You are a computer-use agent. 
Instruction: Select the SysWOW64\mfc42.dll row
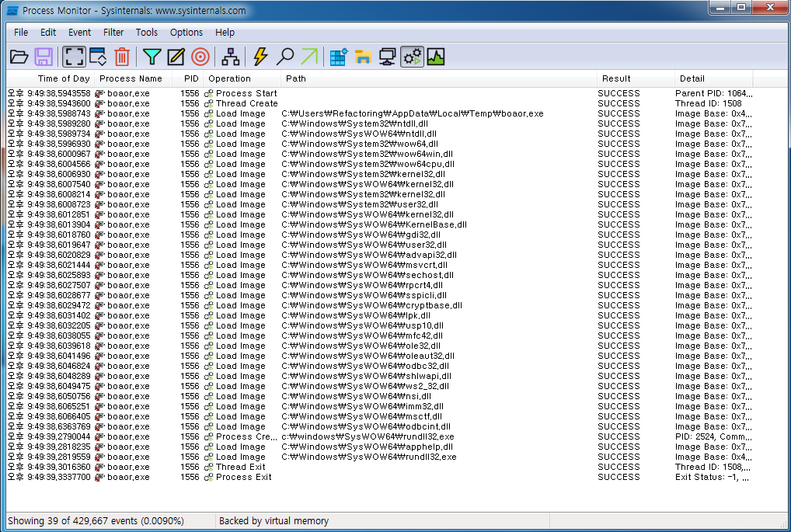(380, 336)
